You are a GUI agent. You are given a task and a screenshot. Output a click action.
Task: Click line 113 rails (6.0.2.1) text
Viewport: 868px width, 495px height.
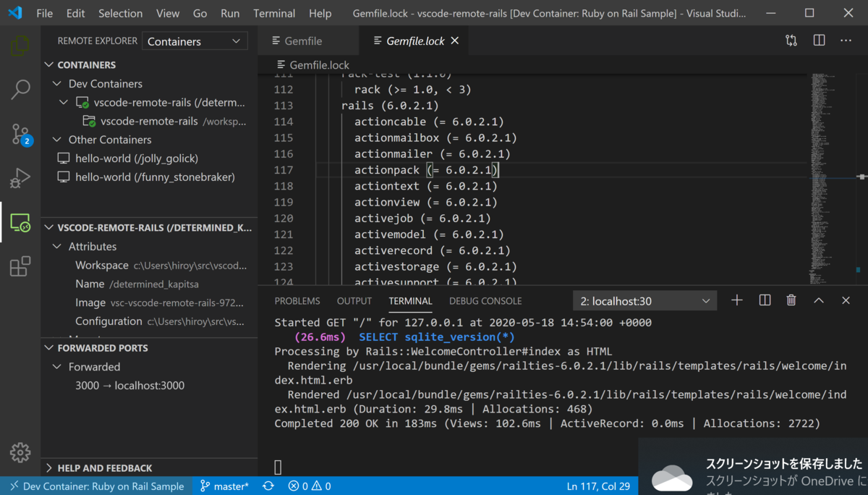(390, 106)
